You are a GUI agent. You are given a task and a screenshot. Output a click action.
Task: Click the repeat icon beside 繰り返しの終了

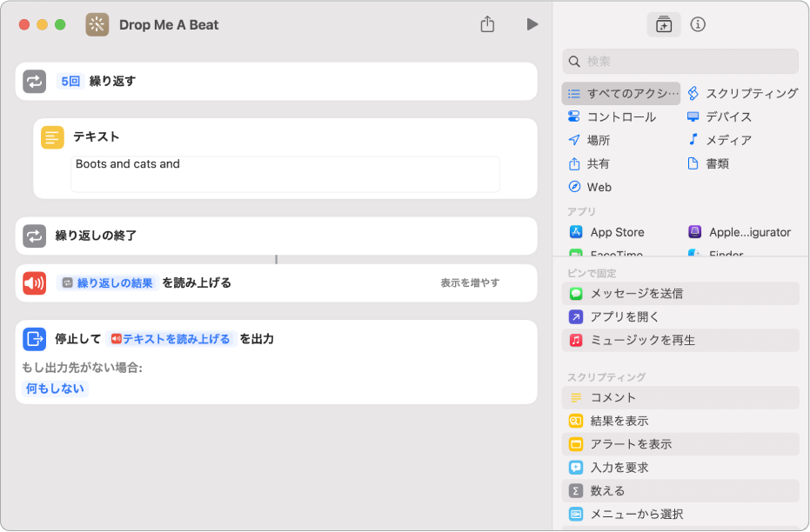[35, 236]
